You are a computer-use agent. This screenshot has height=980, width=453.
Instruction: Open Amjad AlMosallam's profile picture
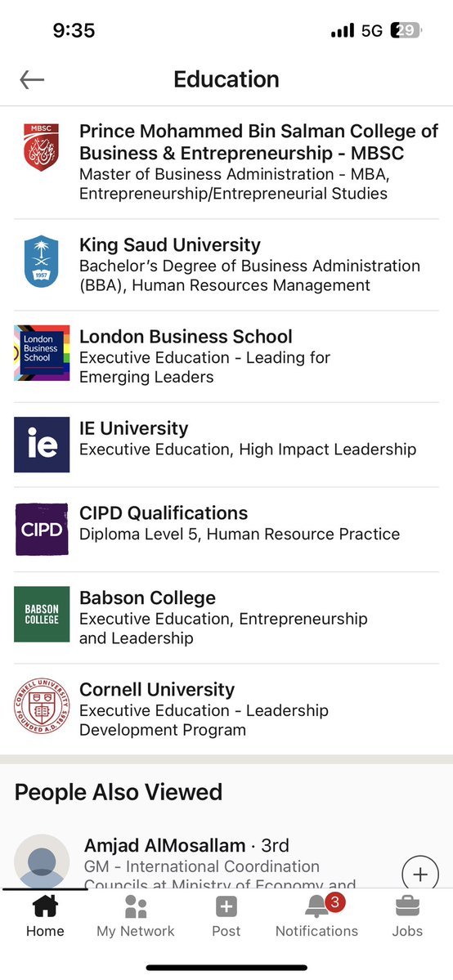(42, 861)
